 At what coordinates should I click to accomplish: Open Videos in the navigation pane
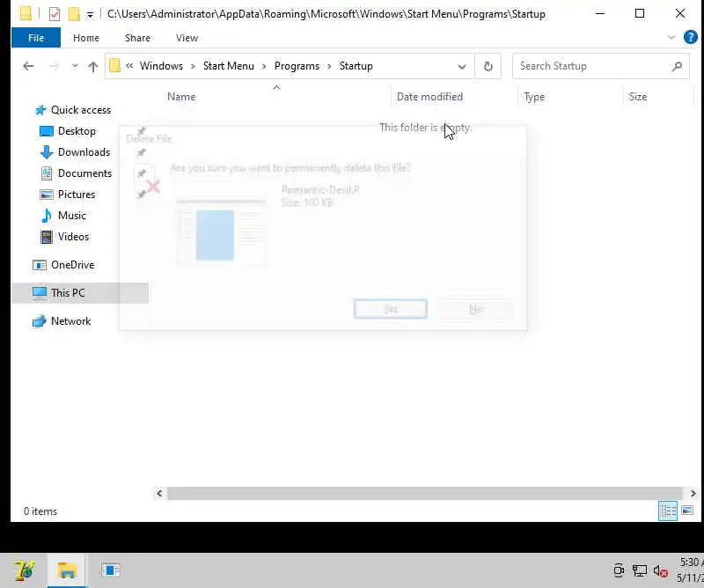tap(73, 237)
